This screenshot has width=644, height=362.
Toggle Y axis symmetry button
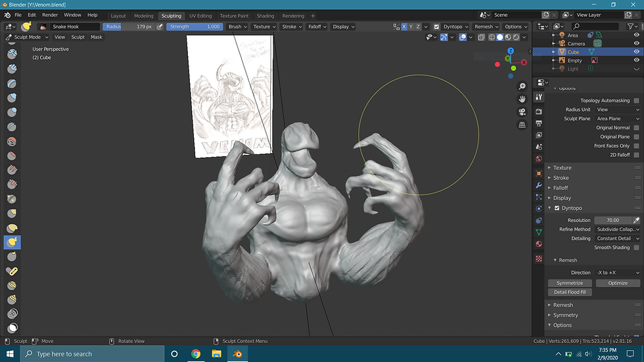(411, 27)
